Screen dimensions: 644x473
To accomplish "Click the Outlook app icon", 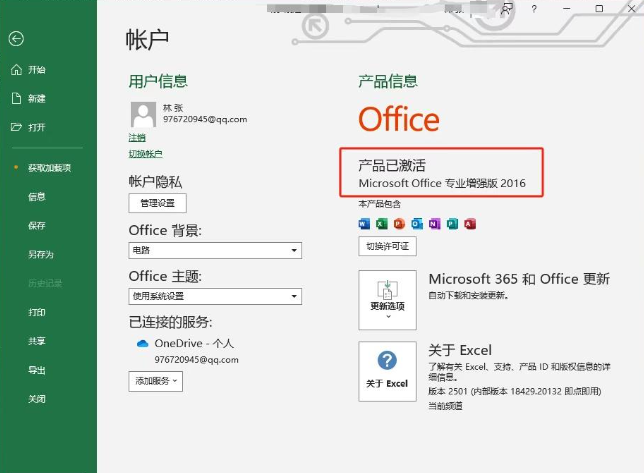I will click(417, 224).
